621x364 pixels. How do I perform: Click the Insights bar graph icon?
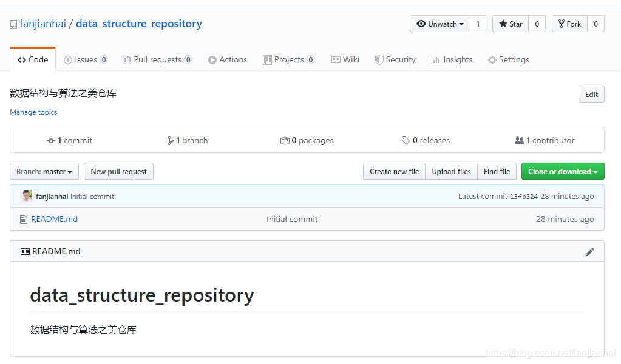(x=436, y=60)
